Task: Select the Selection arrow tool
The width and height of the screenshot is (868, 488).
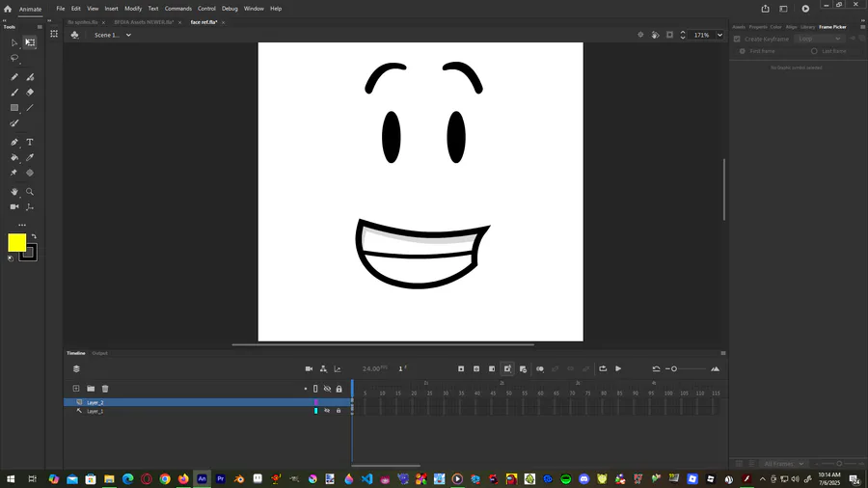Action: click(x=14, y=42)
